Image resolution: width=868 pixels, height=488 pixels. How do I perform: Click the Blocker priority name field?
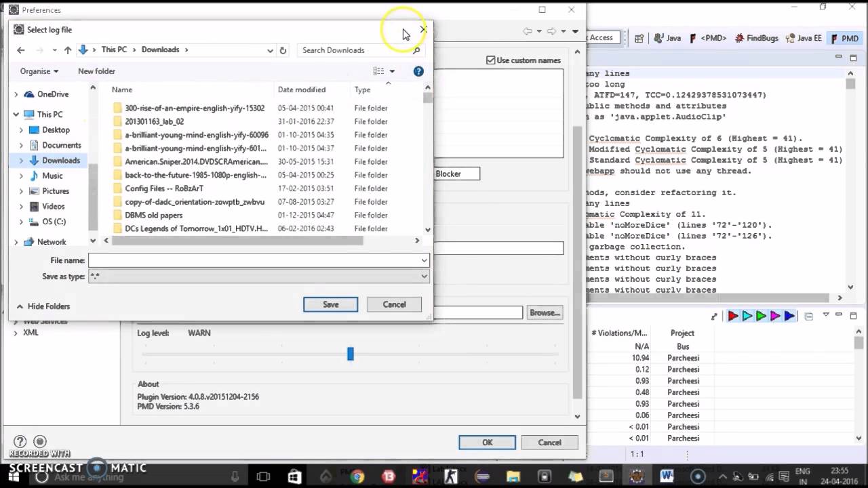click(456, 174)
